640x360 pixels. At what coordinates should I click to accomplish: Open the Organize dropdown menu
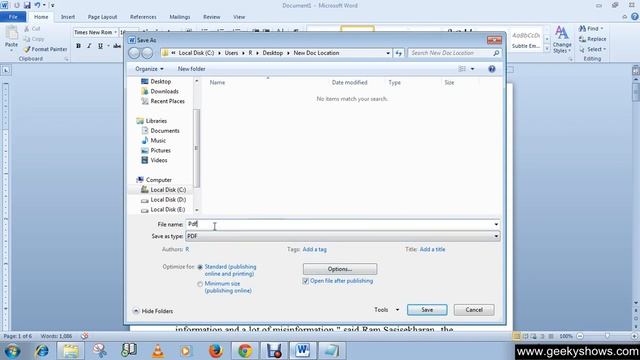(149, 69)
